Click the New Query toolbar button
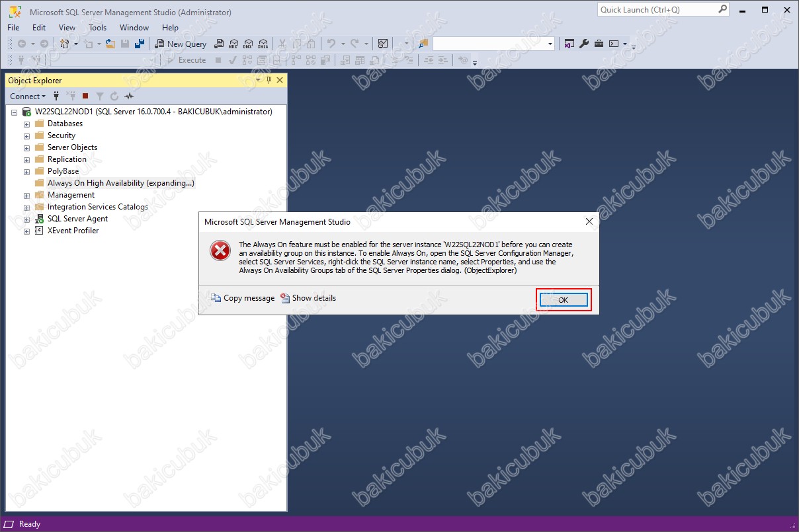Screen dimensions: 799x532 [181, 44]
